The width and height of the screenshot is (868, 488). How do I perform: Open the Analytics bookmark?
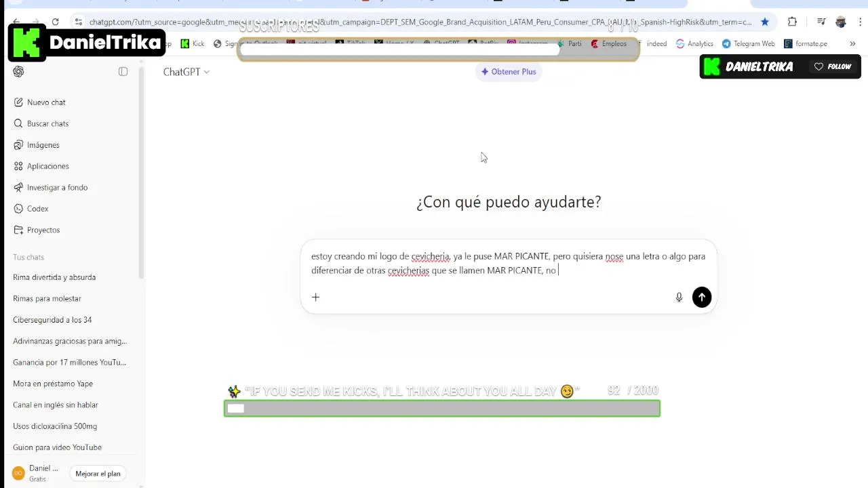[694, 43]
